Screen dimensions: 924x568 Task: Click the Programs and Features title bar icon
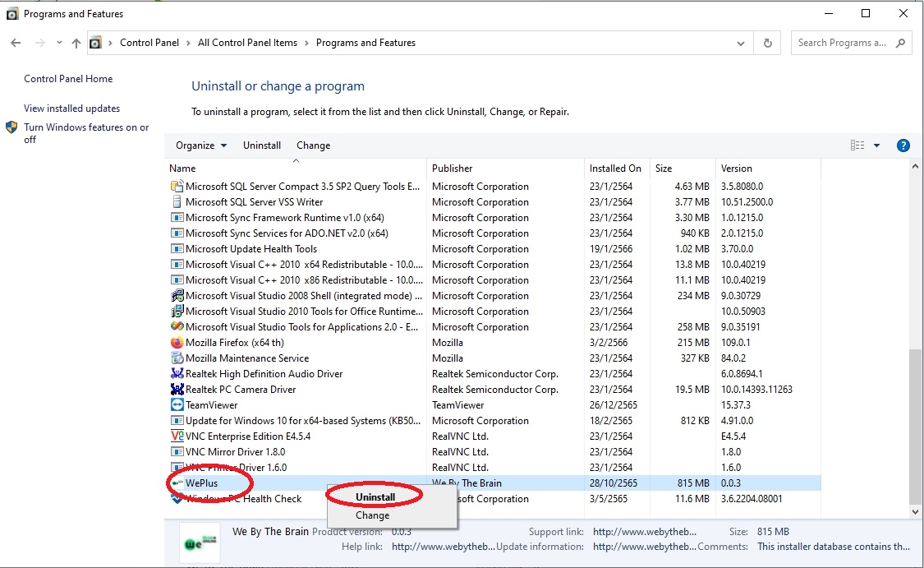[11, 14]
